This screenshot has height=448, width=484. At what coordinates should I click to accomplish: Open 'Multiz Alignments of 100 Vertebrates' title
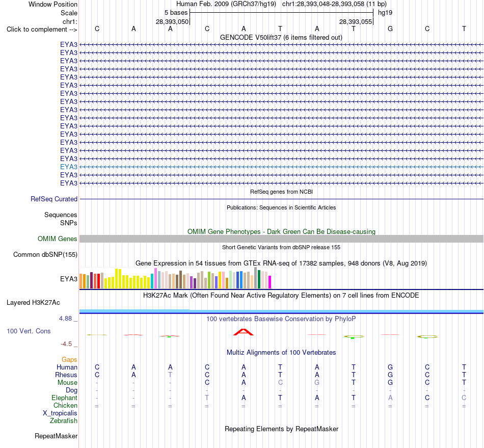point(281,352)
